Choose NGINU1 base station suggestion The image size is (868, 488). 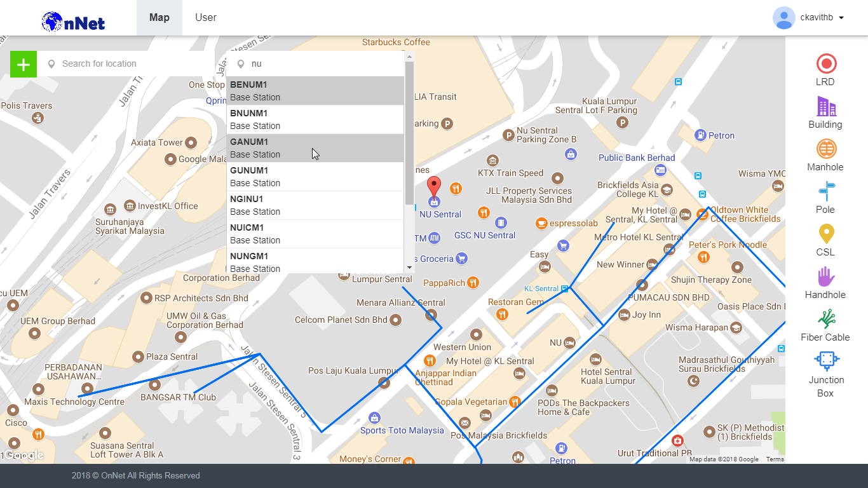click(x=315, y=205)
